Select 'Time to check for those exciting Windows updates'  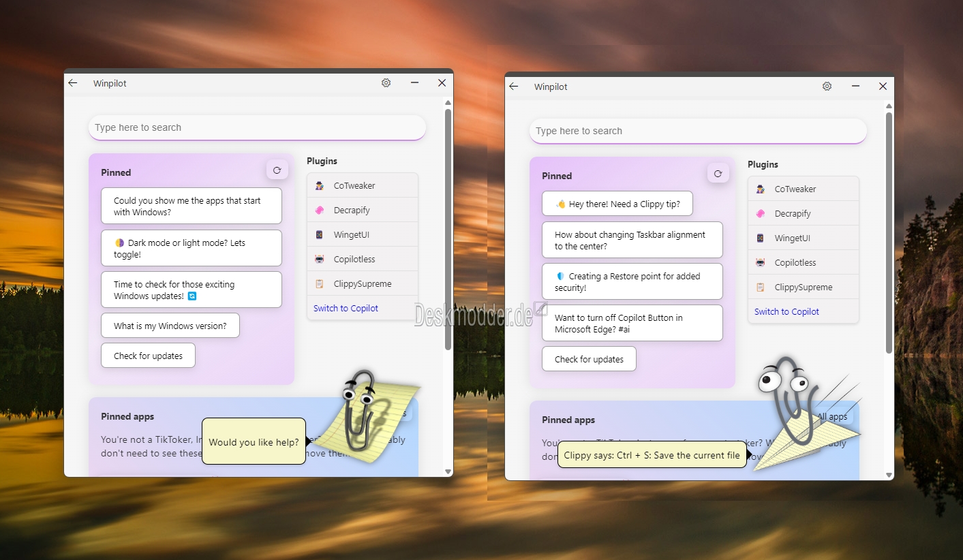tap(192, 290)
